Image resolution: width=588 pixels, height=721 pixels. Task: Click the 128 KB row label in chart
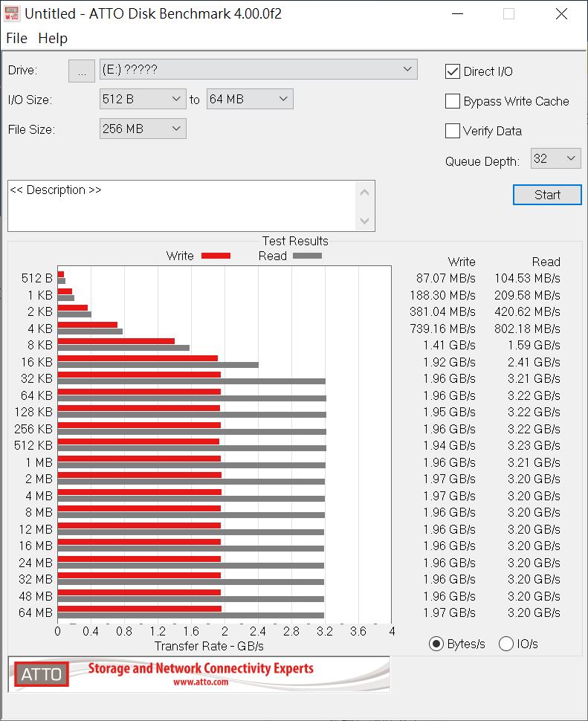coord(33,412)
